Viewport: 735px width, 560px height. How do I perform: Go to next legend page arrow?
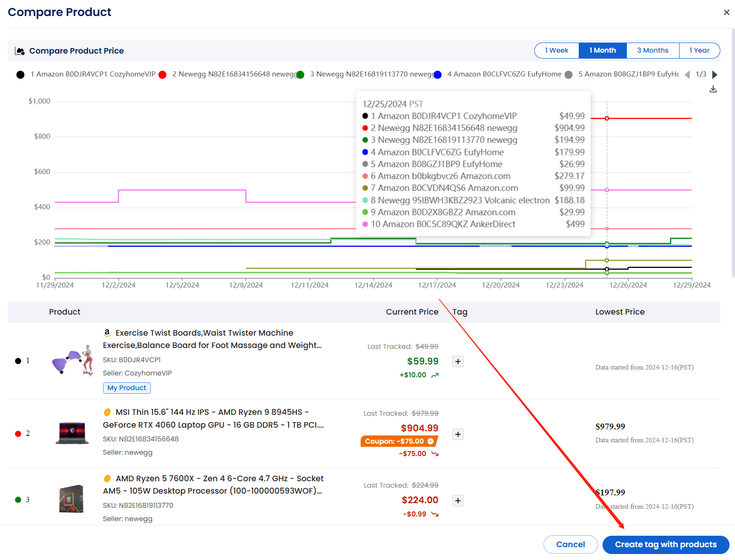click(715, 75)
